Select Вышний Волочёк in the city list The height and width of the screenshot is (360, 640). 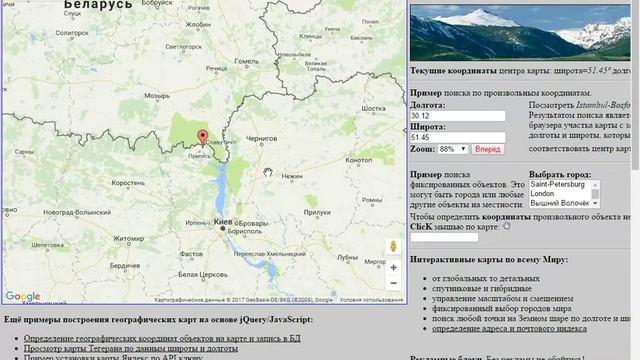(560, 203)
